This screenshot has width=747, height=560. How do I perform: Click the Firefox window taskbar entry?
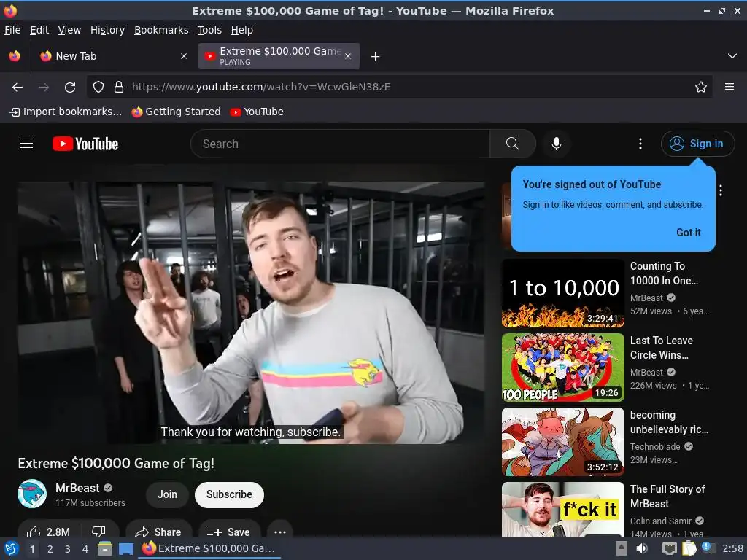pyautogui.click(x=209, y=548)
